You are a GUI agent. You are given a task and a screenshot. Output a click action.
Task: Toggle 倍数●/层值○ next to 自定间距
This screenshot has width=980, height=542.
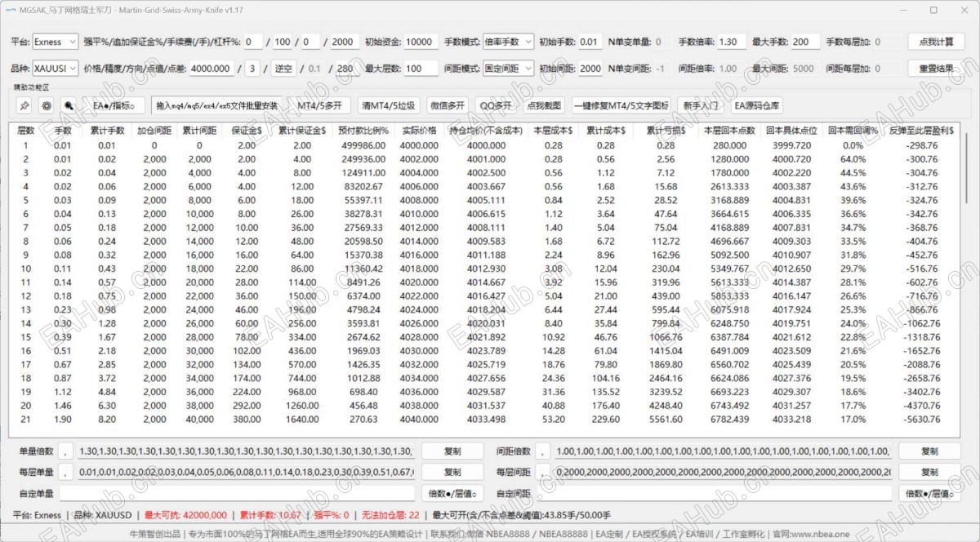click(929, 494)
